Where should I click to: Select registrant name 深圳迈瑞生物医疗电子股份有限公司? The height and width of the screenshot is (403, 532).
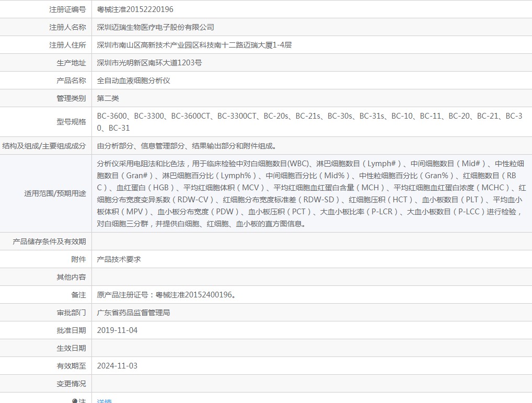tap(155, 27)
